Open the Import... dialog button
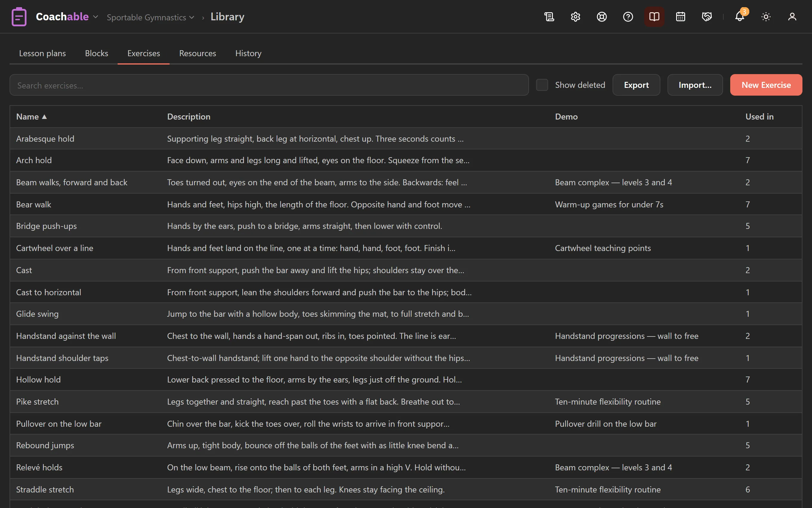This screenshot has width=812, height=508. 695,85
